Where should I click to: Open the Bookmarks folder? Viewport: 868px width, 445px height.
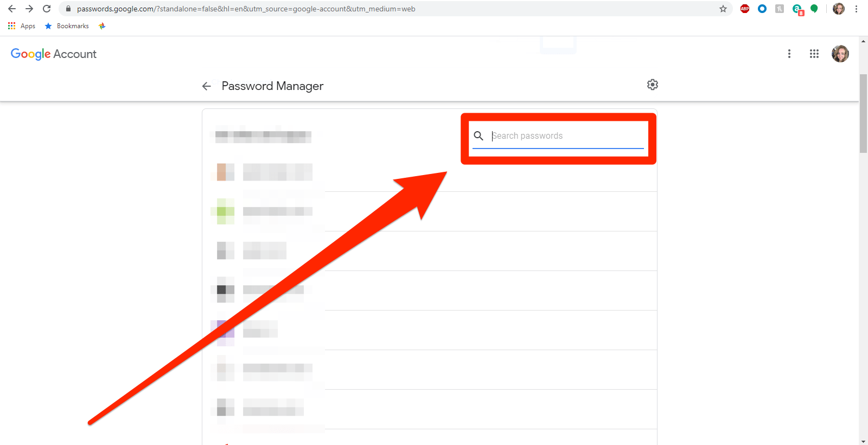point(67,26)
